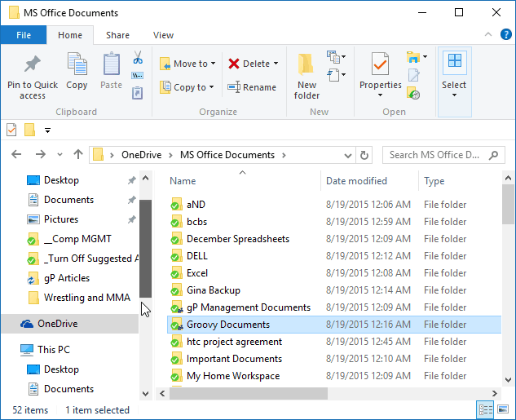Image resolution: width=516 pixels, height=420 pixels.
Task: Expand the address bar history dropdown
Action: coord(347,156)
